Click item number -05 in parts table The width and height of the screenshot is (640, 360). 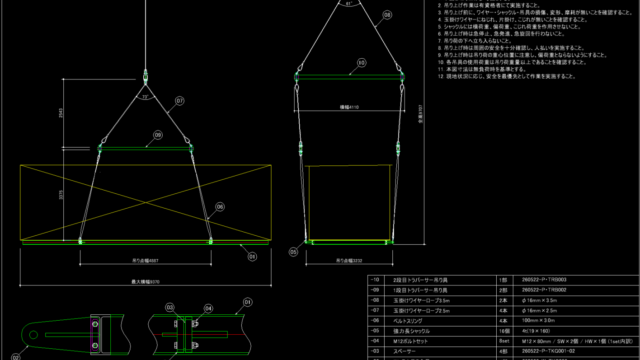[375, 331]
